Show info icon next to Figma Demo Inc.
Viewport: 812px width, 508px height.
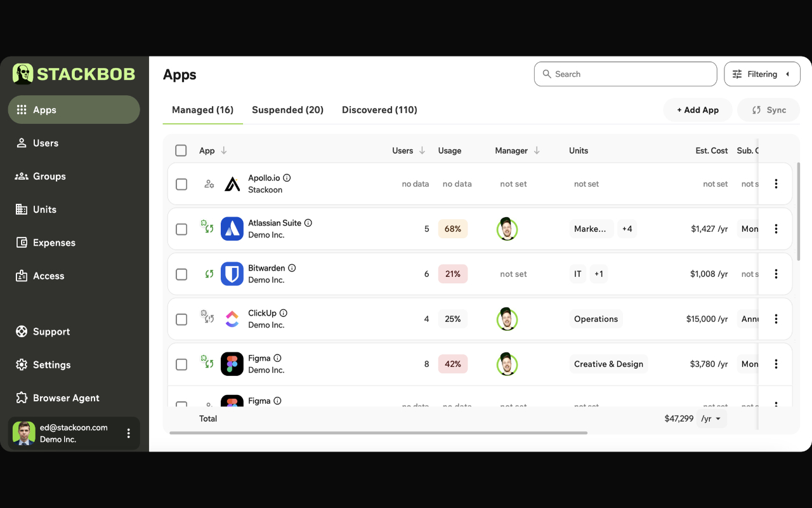click(x=277, y=358)
